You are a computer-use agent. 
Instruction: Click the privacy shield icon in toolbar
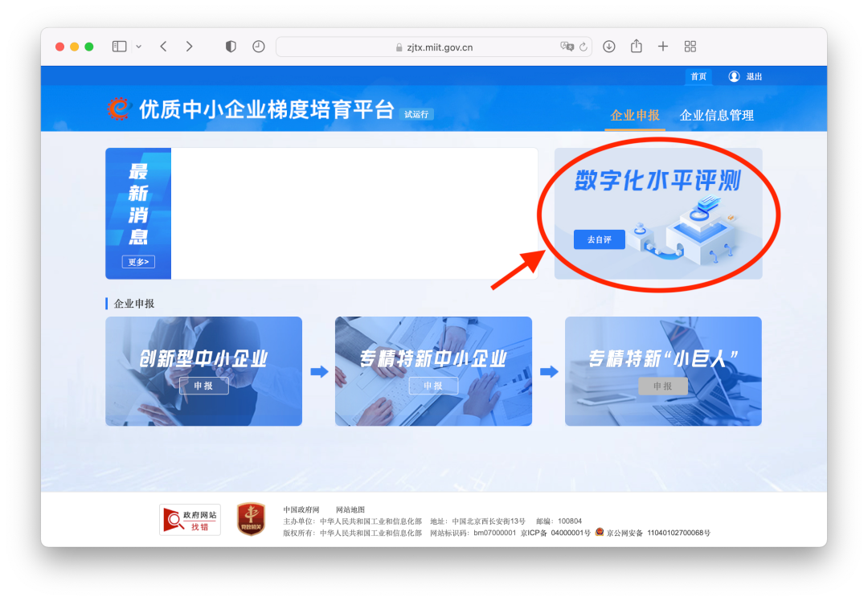click(230, 46)
